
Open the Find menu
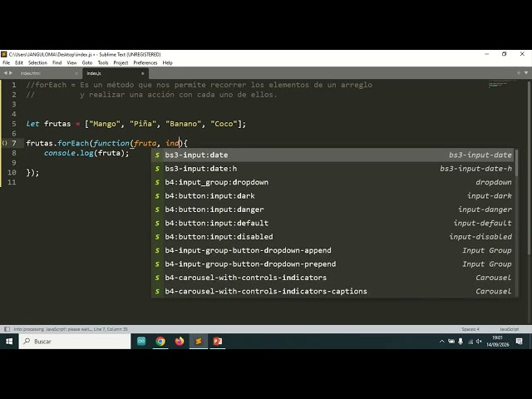(x=57, y=63)
